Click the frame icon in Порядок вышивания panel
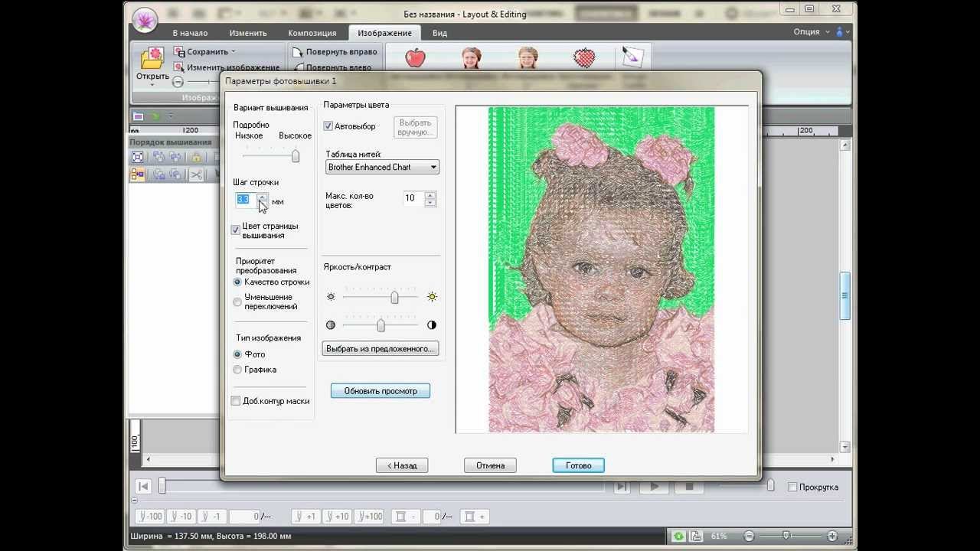Screen dimensions: 980x551 [x=138, y=158]
